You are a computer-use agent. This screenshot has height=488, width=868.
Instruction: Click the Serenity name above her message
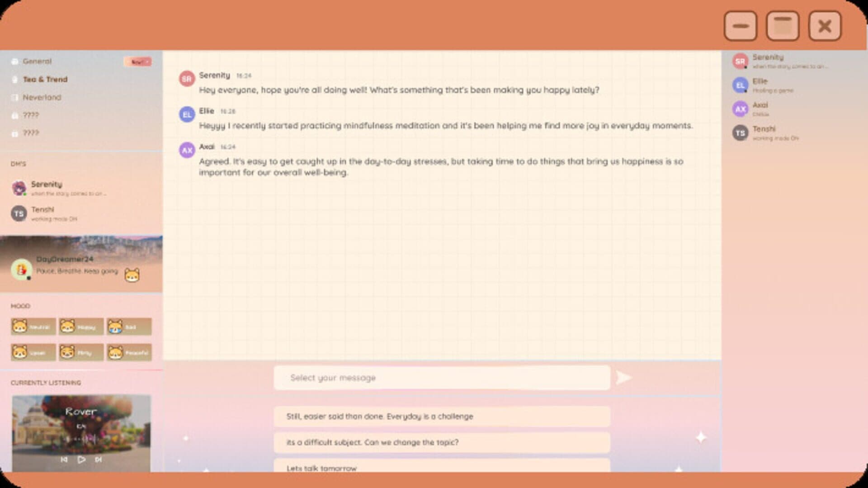click(214, 75)
